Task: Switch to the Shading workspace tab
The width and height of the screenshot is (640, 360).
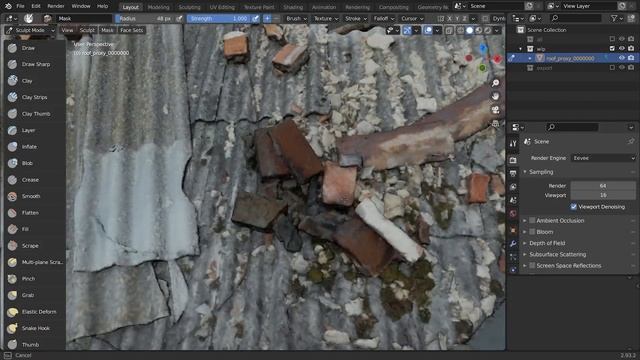Action: point(293,7)
